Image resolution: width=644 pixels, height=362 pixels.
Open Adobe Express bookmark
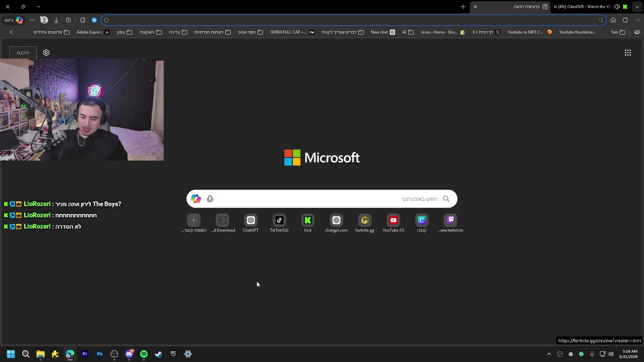click(x=93, y=32)
